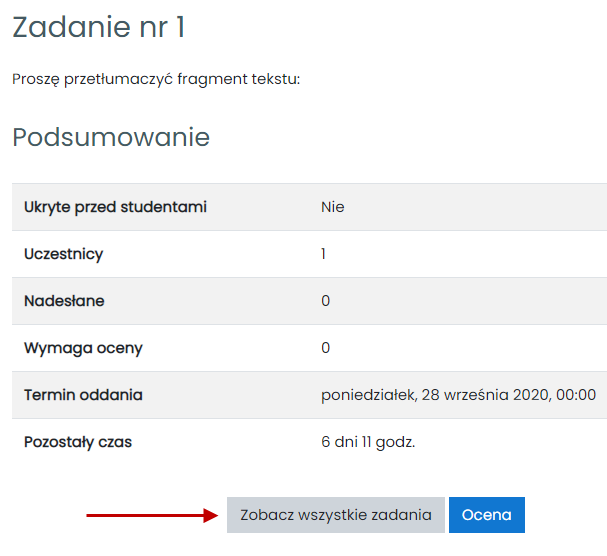The width and height of the screenshot is (607, 556).
Task: Select the Podsumowanie section heading
Action: [x=111, y=137]
